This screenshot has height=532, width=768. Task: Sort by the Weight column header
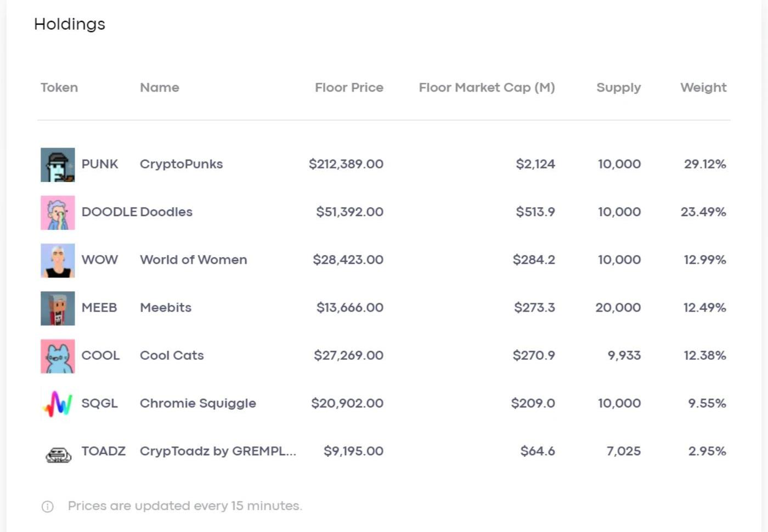[x=703, y=88]
